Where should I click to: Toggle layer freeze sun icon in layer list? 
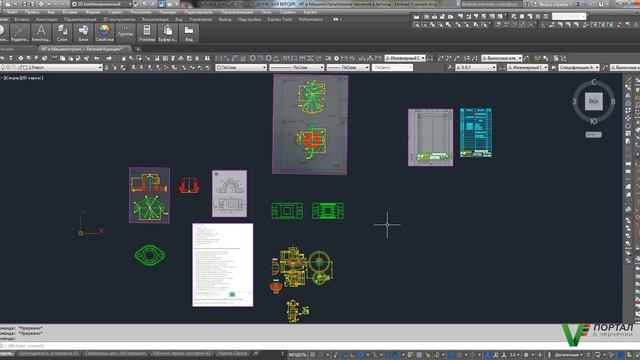point(8,67)
